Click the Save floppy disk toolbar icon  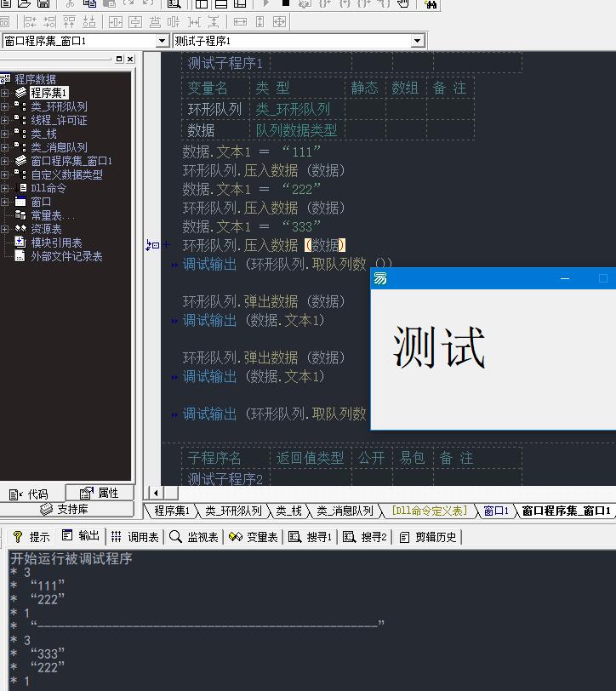click(x=43, y=3)
